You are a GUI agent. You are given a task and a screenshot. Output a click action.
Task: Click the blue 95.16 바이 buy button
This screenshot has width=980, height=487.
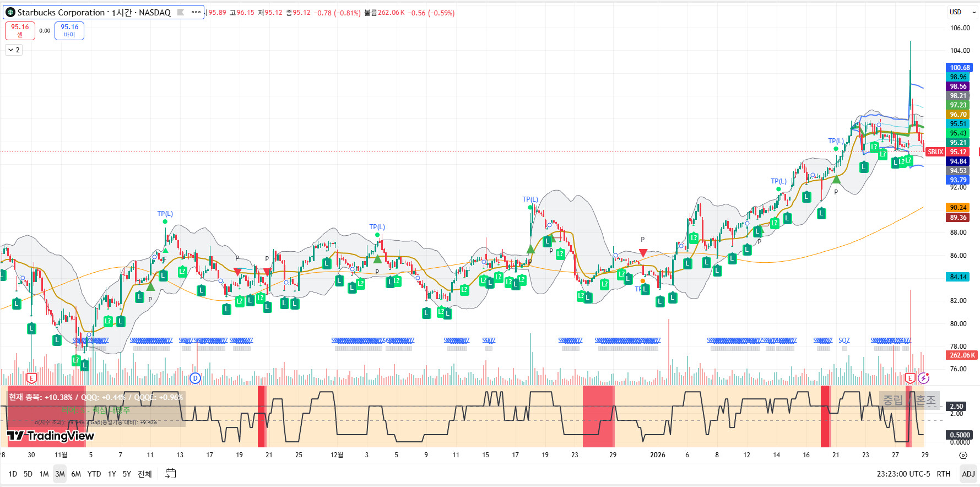pyautogui.click(x=69, y=31)
